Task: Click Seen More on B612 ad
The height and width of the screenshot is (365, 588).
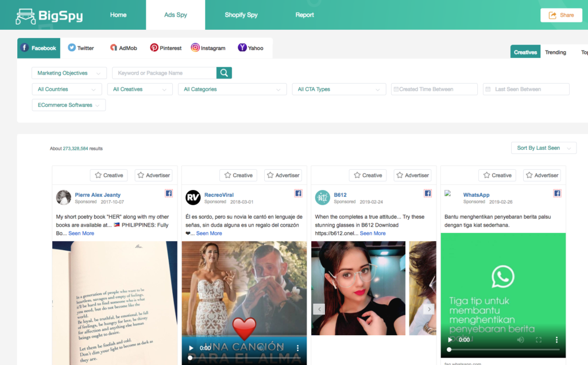Action: (373, 233)
